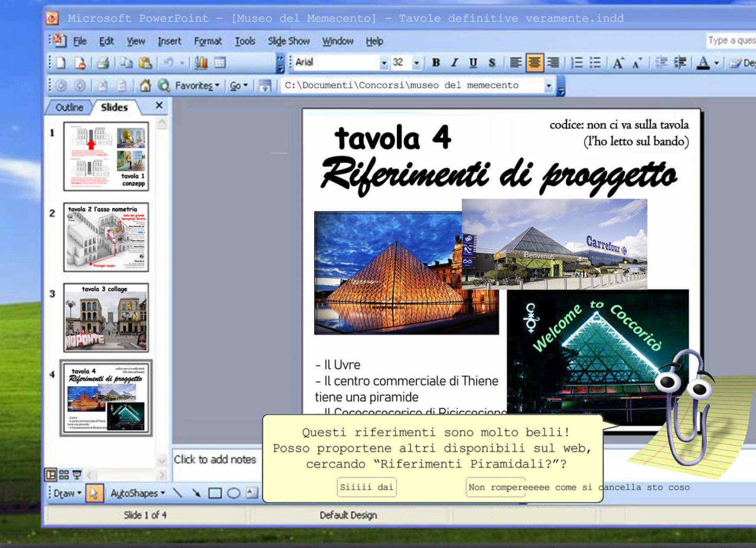Open the Arial font name dropdown
This screenshot has height=548, width=756.
click(x=384, y=63)
